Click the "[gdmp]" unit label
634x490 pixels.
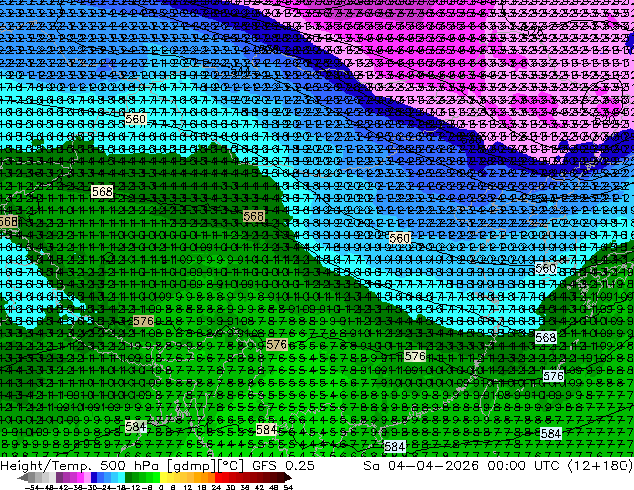tap(192, 466)
